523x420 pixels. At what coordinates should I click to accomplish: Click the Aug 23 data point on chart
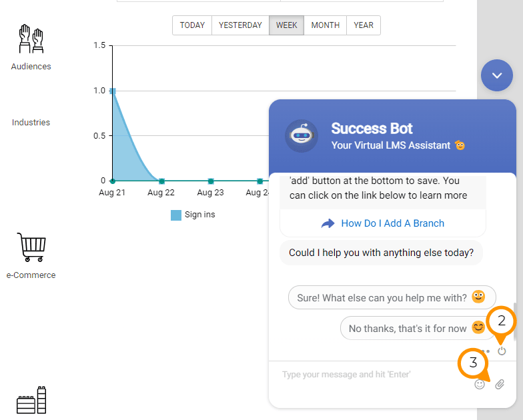pos(211,181)
